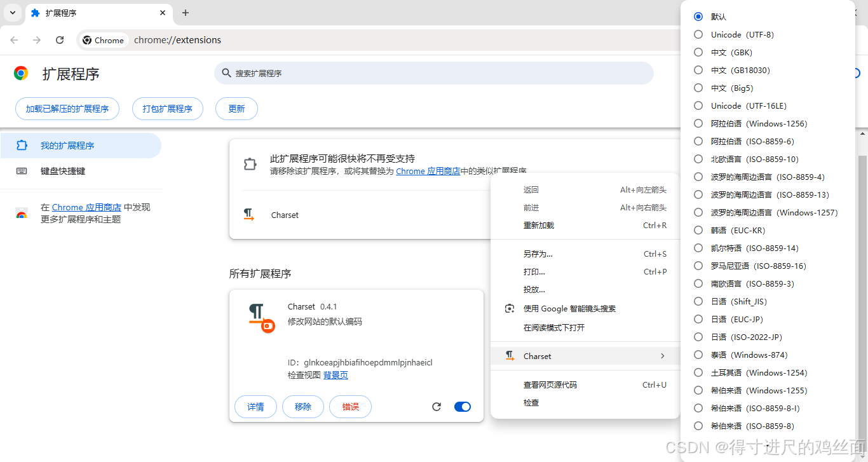Click the 详情 button
Screen dimensions: 868x462
tap(255, 407)
